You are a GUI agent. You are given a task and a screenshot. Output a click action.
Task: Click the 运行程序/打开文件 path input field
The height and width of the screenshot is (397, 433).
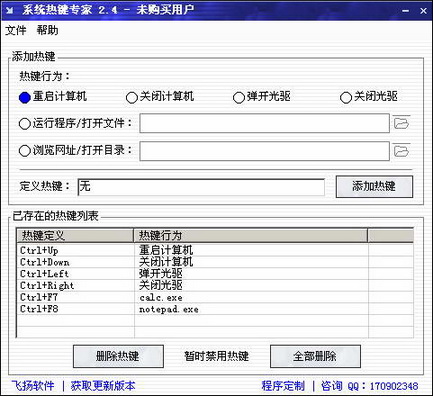pyautogui.click(x=264, y=123)
